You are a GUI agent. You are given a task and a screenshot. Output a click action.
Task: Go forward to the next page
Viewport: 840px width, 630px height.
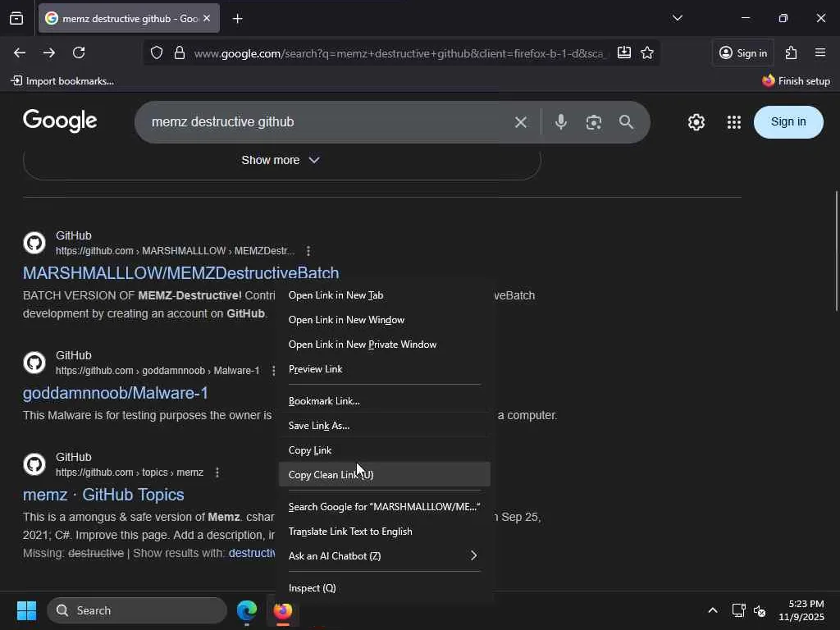tap(48, 52)
